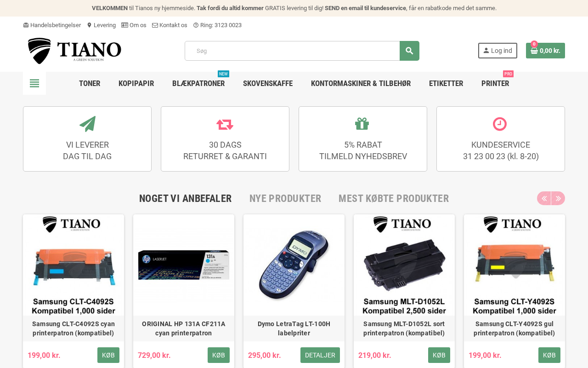Viewport: 588px width, 368px height.
Task: Open the Toner menu
Action: (90, 83)
